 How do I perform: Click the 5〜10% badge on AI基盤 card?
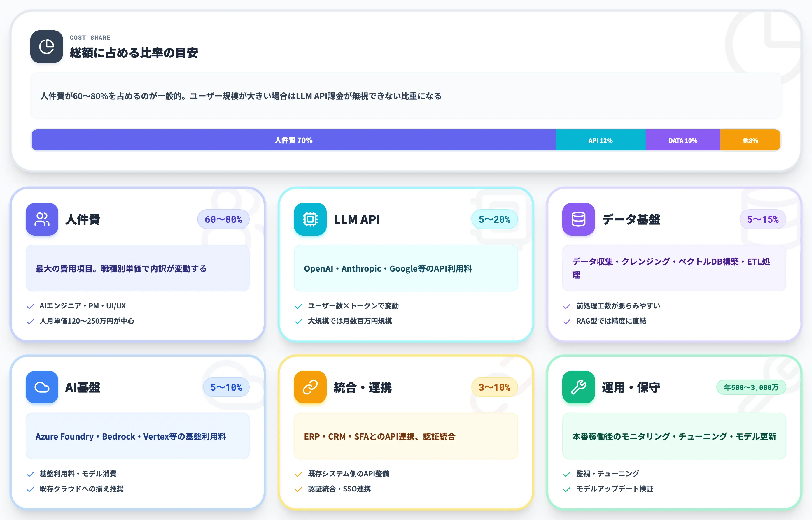click(226, 387)
